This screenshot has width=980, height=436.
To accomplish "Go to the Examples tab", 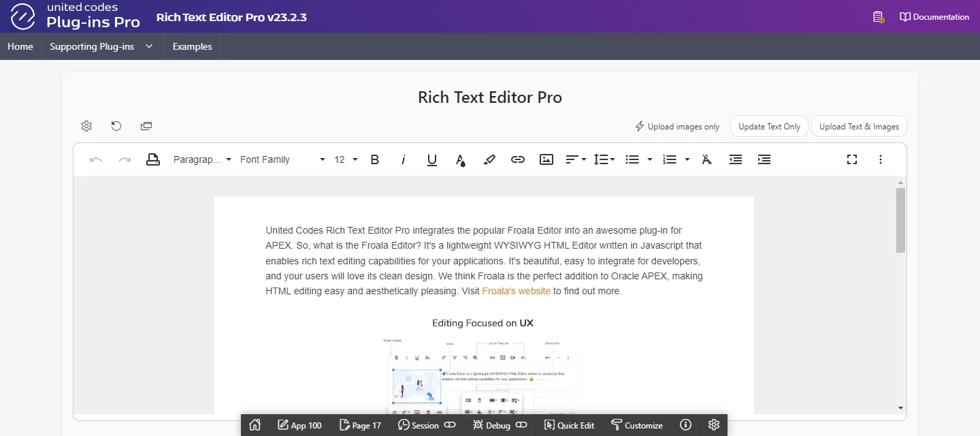I will (192, 46).
